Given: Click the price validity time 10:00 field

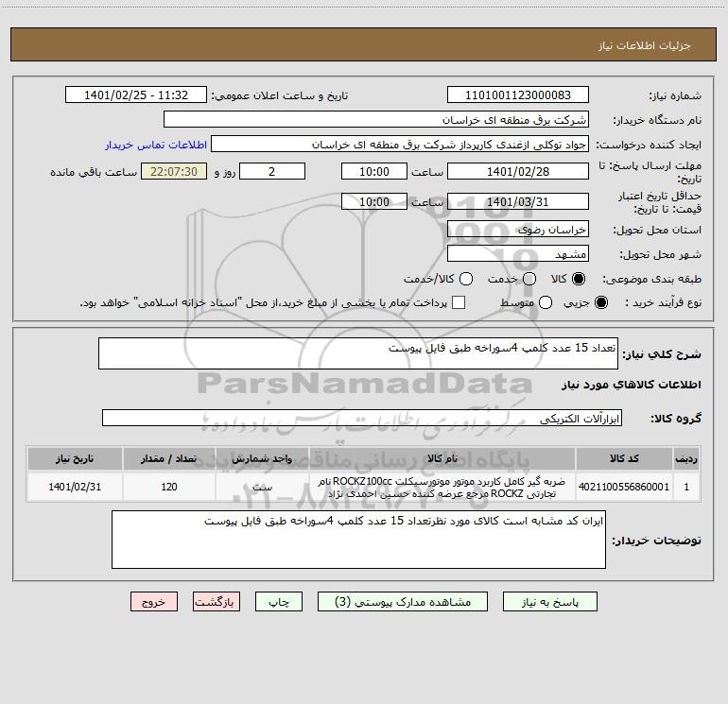Looking at the screenshot, I should pyautogui.click(x=374, y=201).
